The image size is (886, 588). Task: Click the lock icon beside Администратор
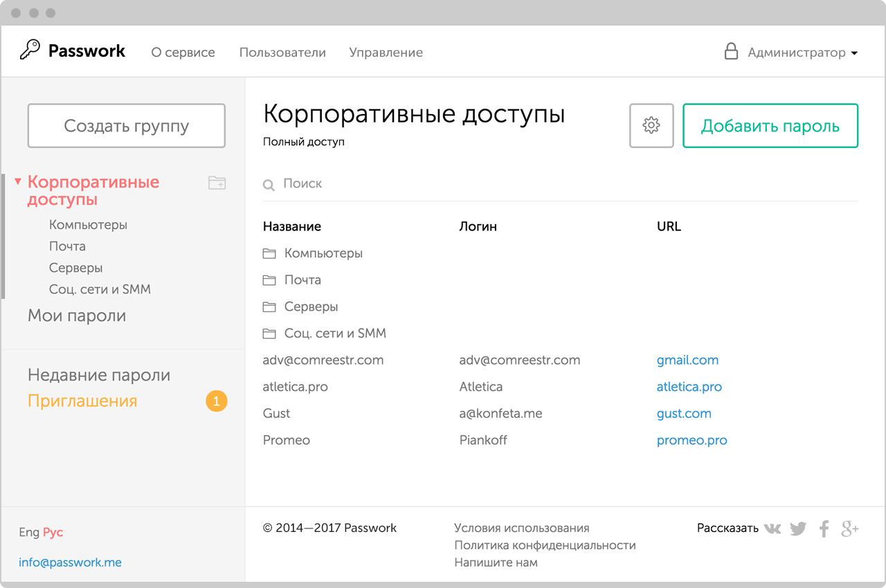click(731, 52)
